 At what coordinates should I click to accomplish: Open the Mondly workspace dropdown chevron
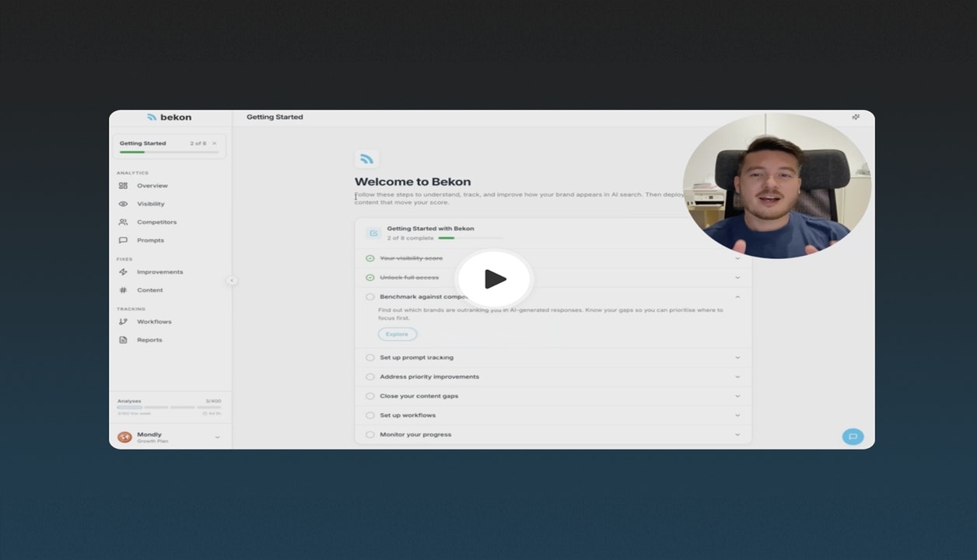pyautogui.click(x=217, y=437)
